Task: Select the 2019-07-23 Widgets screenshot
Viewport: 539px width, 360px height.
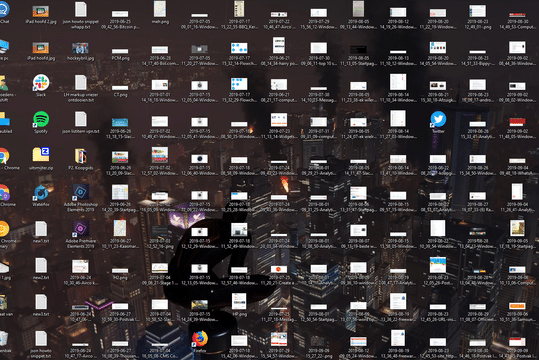Action: coord(279,126)
